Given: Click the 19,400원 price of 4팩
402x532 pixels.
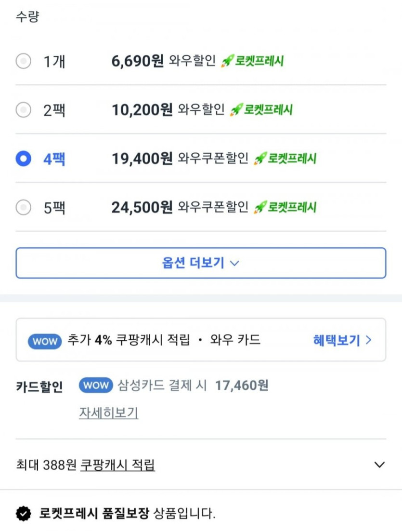Looking at the screenshot, I should [142, 159].
